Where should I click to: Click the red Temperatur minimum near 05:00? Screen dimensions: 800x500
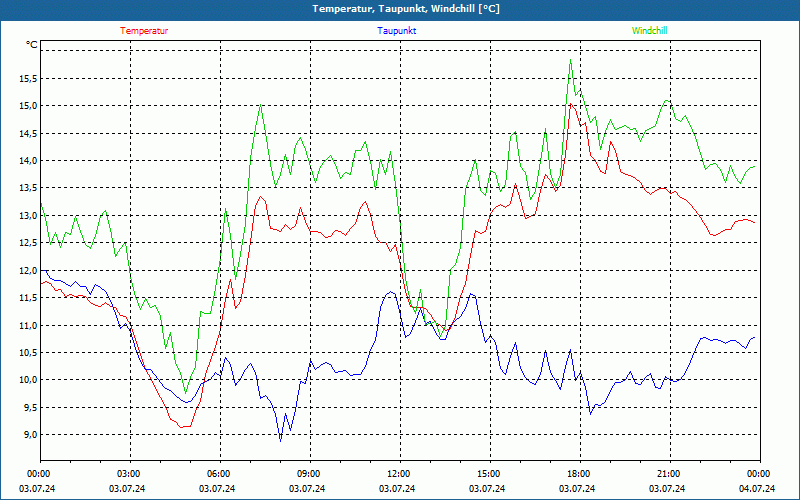pos(184,427)
